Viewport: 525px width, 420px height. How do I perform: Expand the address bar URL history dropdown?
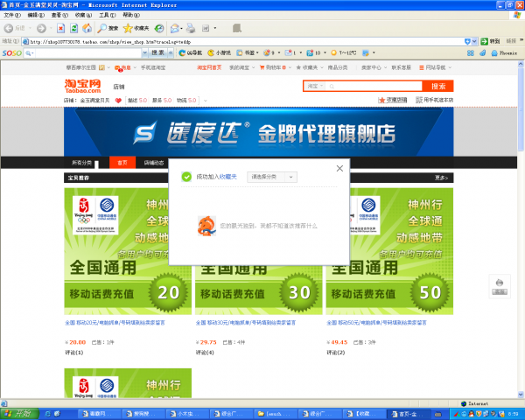(x=474, y=41)
